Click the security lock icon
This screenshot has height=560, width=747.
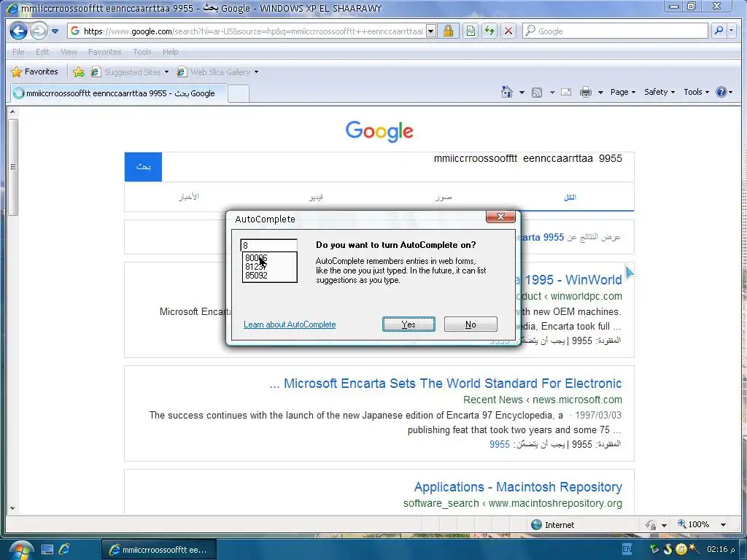[448, 31]
